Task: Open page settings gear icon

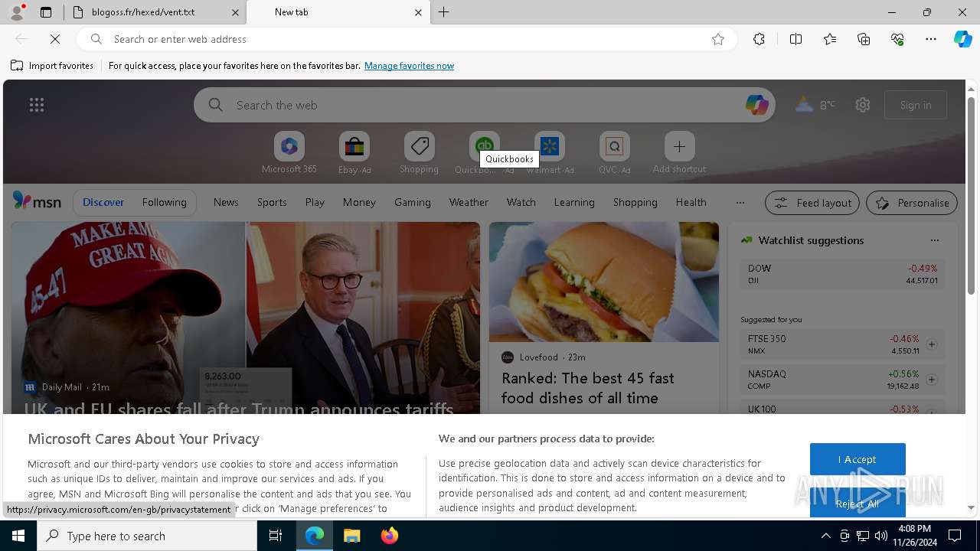Action: 863,105
